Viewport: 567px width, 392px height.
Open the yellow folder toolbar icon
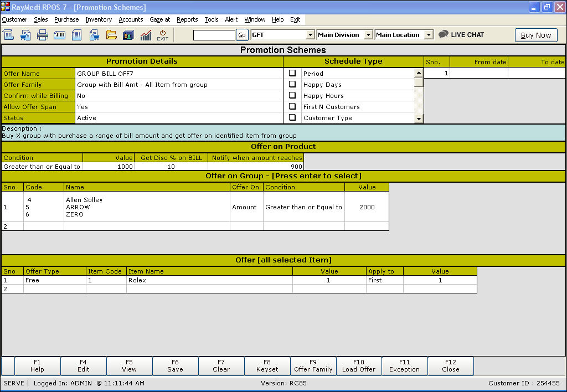click(x=111, y=35)
